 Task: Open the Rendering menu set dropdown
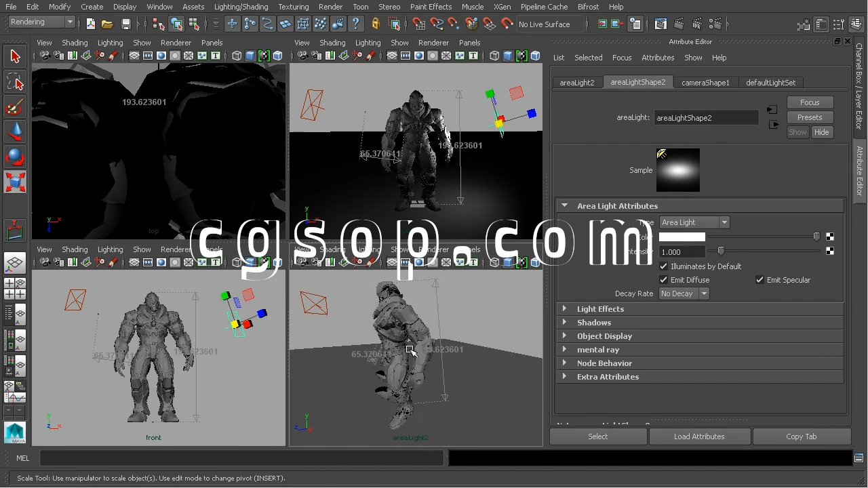tap(41, 22)
